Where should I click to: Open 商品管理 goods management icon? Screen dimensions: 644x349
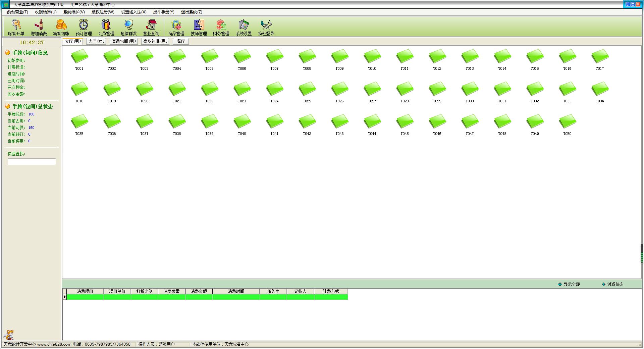tap(176, 27)
